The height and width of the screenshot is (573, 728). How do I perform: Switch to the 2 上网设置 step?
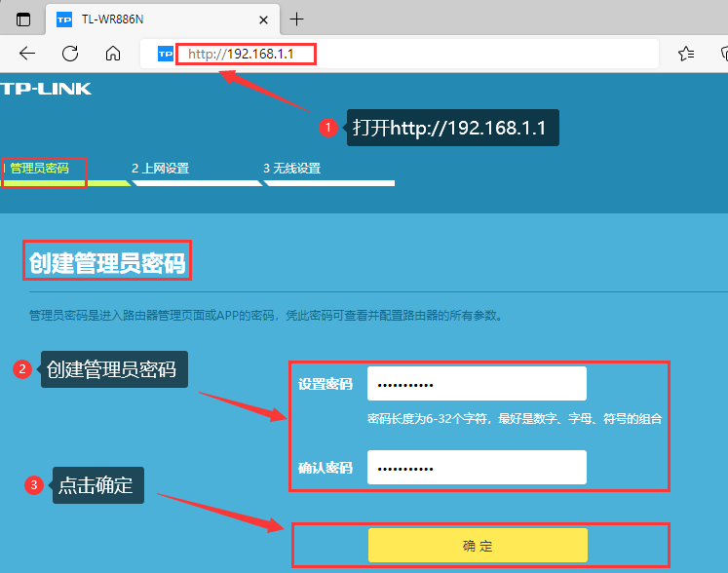point(161,169)
